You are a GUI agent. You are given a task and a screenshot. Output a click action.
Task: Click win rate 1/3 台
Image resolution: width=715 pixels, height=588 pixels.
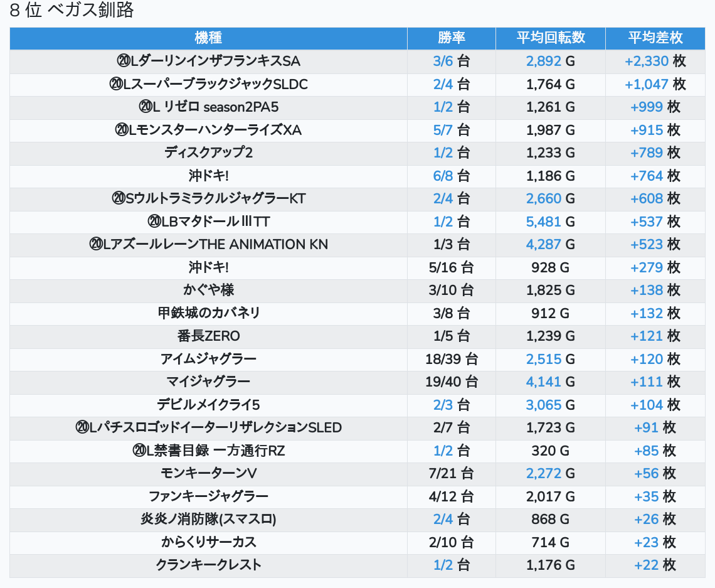tap(452, 245)
